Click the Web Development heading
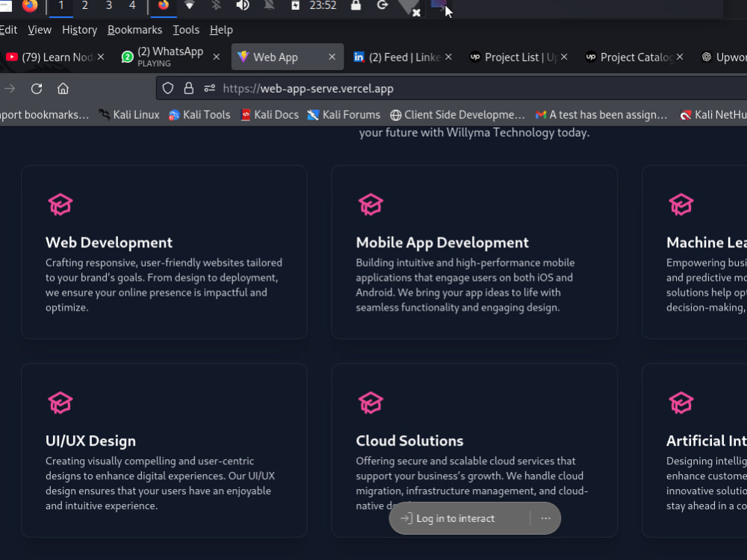The width and height of the screenshot is (747, 560). 109,243
